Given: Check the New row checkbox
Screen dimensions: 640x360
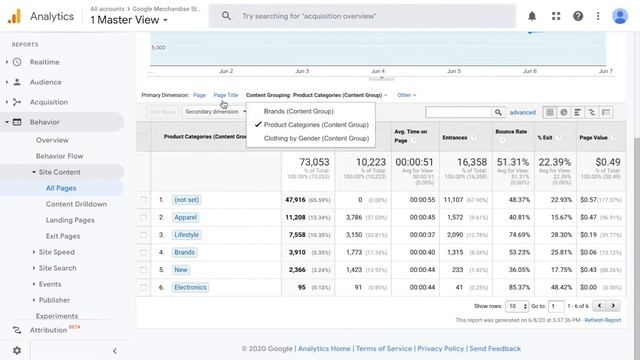Looking at the screenshot, I should [x=144, y=270].
